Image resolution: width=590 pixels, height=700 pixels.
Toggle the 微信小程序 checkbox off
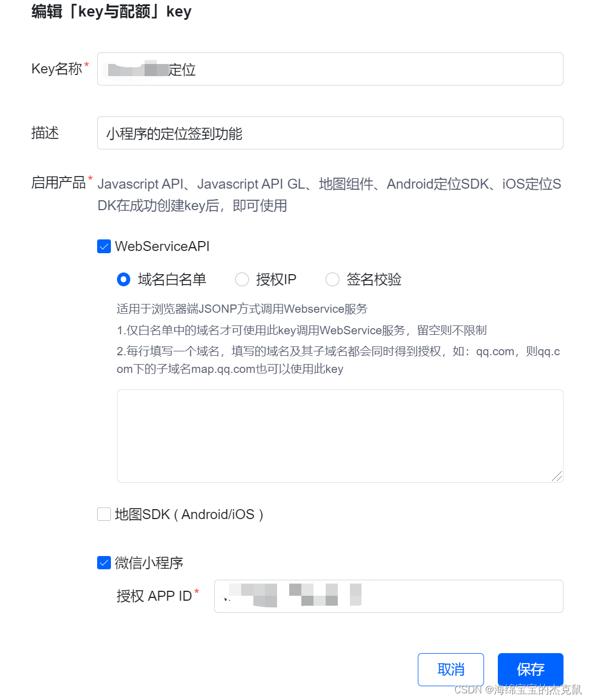(x=104, y=563)
